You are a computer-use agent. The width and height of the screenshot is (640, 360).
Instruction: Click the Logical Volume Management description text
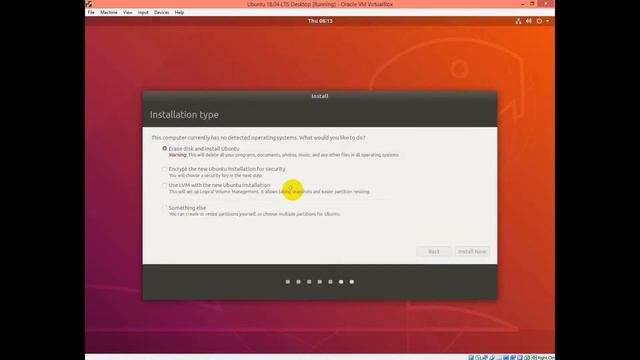click(x=269, y=191)
